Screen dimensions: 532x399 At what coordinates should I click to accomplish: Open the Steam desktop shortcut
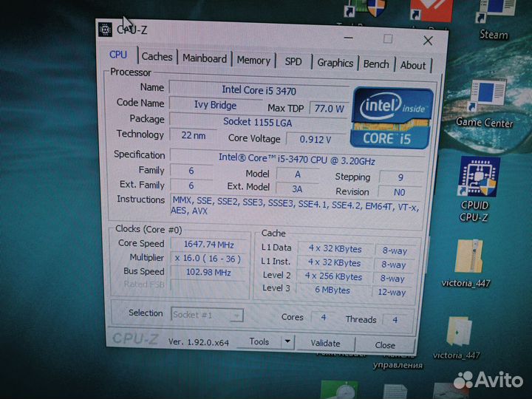[x=494, y=21]
